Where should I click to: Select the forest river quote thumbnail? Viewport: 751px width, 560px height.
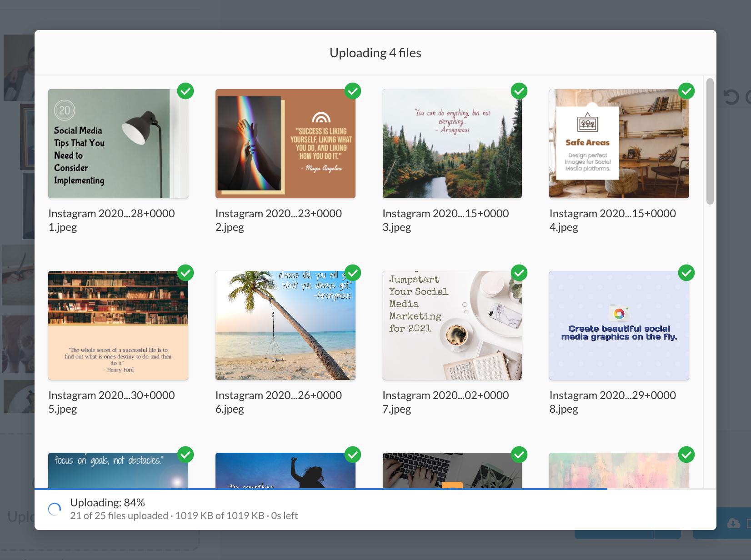(452, 144)
